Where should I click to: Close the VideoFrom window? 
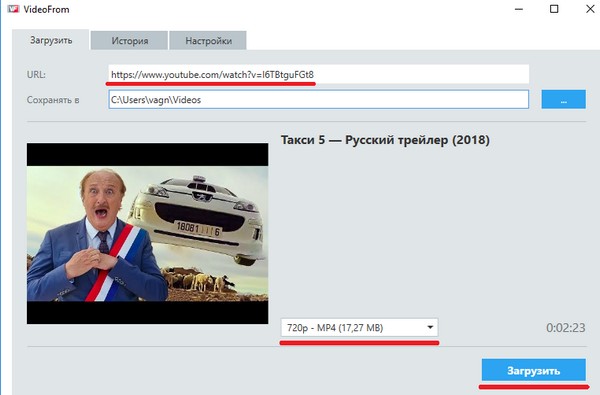590,9
